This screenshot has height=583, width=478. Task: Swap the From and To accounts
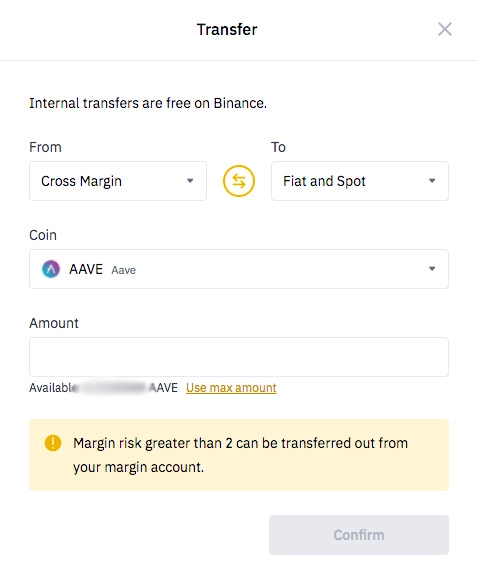pos(239,181)
